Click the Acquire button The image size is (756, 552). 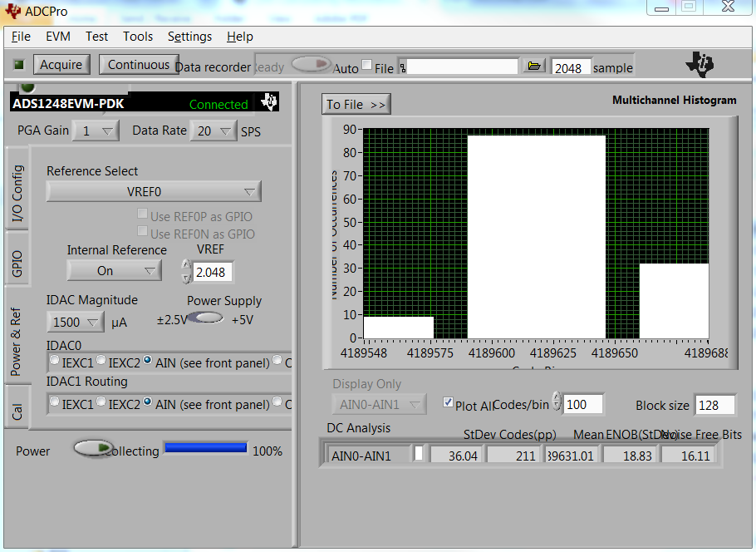click(61, 65)
